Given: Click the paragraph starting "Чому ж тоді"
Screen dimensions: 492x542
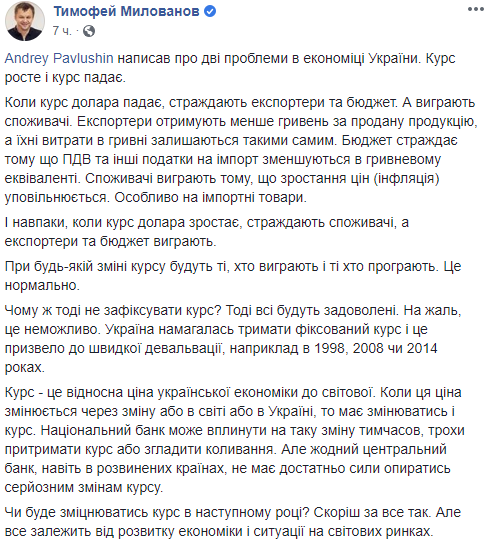Looking at the screenshot, I should (x=233, y=339).
